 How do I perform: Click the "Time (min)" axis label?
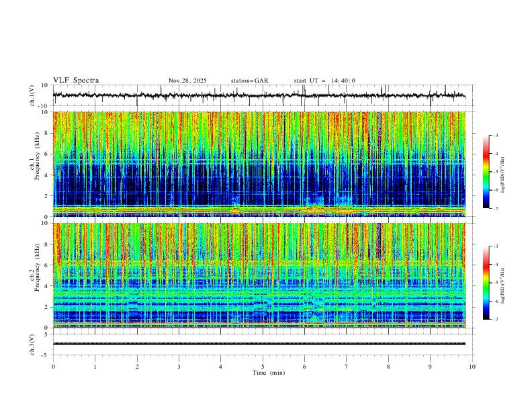pos(269,373)
